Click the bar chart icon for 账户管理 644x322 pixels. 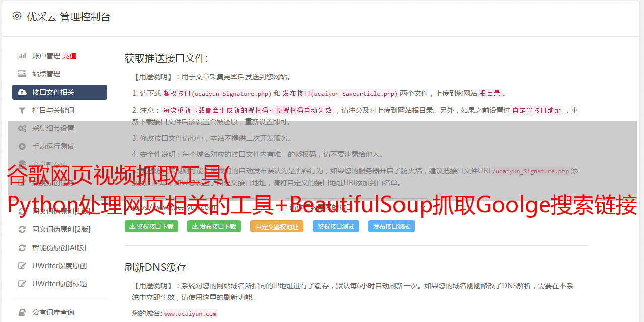tap(22, 56)
